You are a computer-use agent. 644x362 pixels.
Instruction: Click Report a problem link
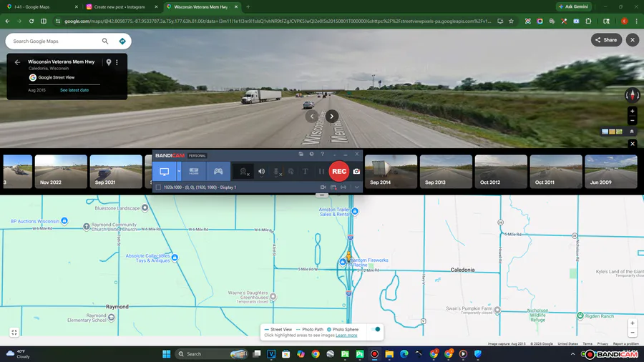pyautogui.click(x=625, y=343)
